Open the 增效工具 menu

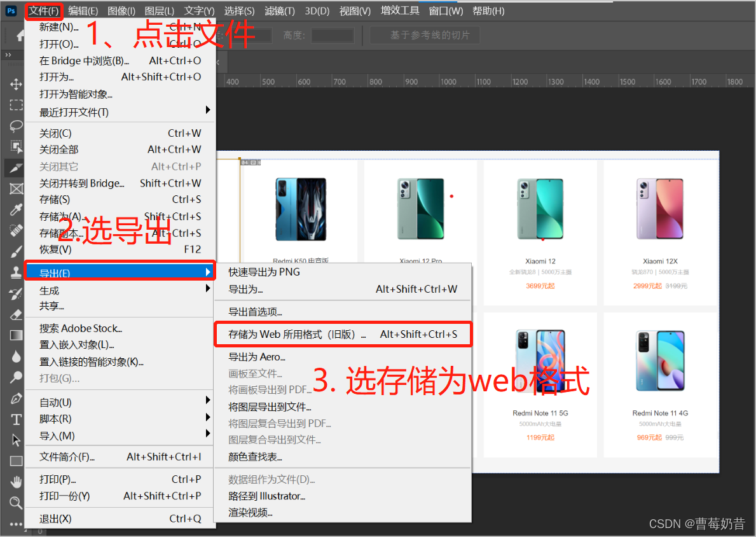pos(400,11)
